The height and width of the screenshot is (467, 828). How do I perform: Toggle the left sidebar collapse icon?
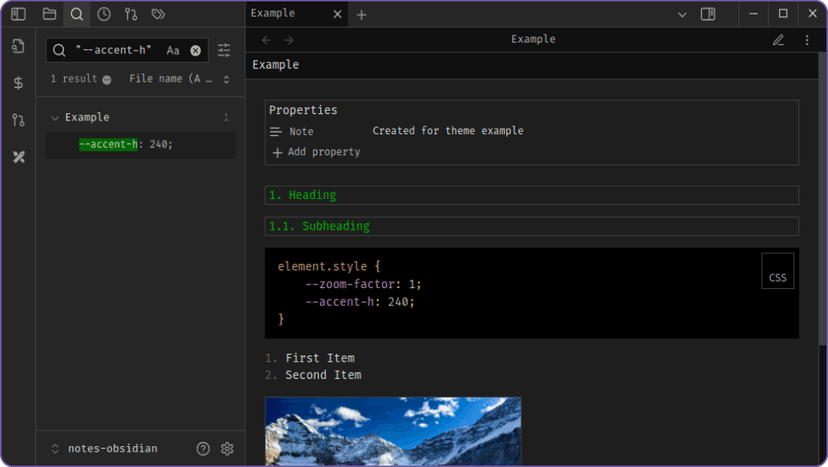pyautogui.click(x=18, y=14)
